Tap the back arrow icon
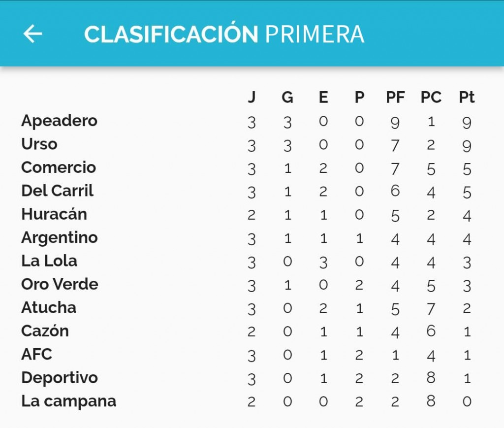The height and width of the screenshot is (428, 504). click(33, 33)
